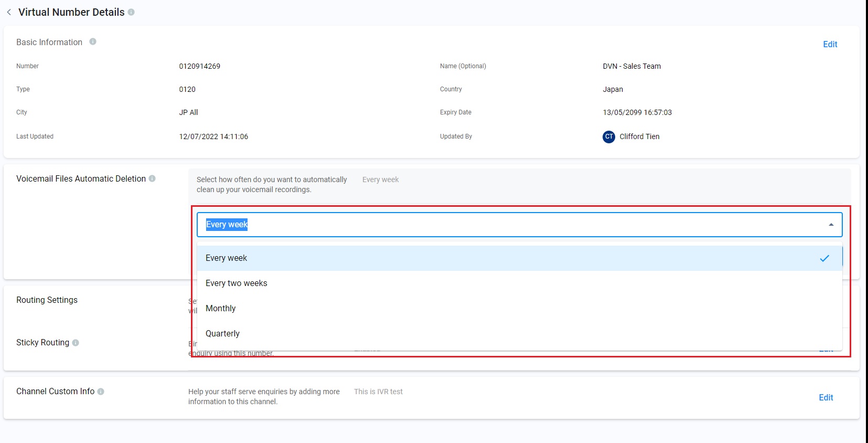Click the Clifford Tien name
This screenshot has width=868, height=443.
click(x=639, y=136)
